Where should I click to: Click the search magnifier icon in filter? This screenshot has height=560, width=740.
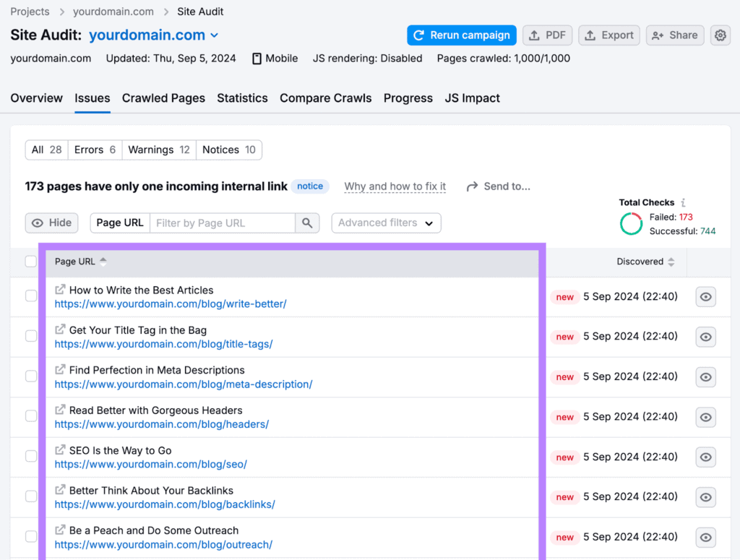pos(307,223)
